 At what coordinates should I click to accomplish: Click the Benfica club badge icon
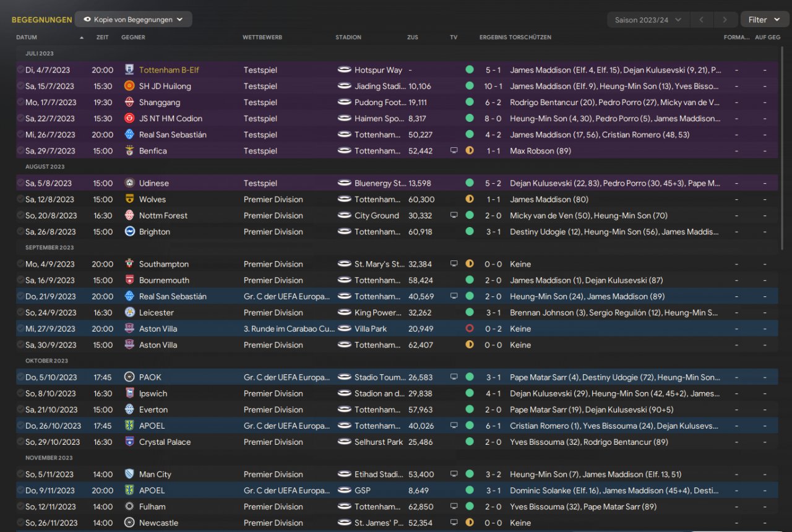(129, 150)
